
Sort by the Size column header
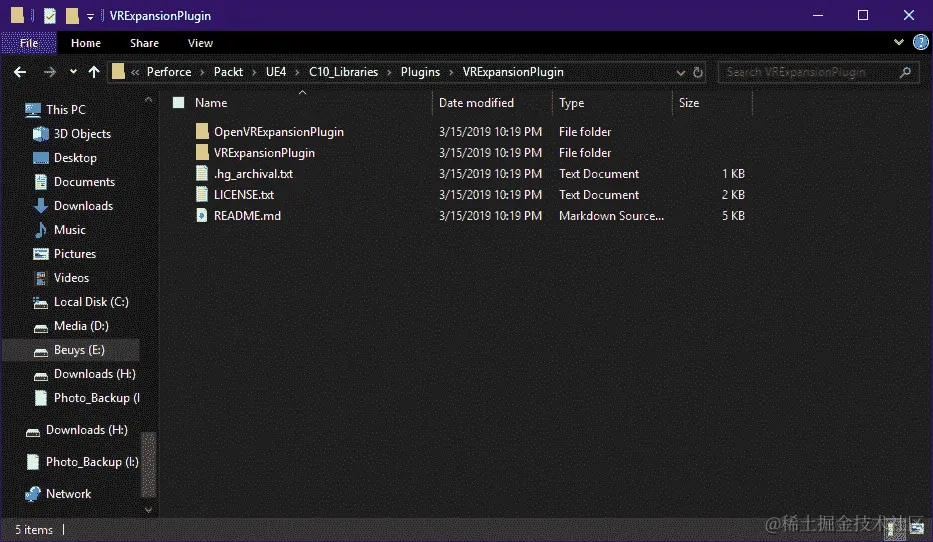pos(689,103)
